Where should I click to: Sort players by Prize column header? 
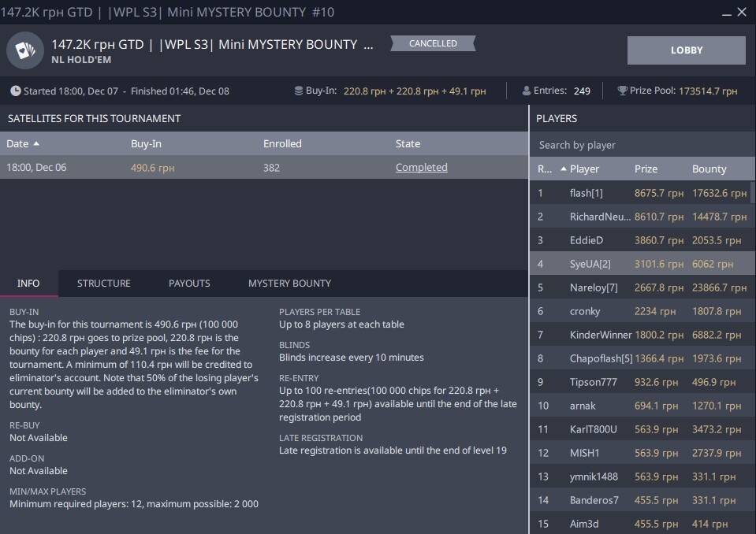[646, 169]
